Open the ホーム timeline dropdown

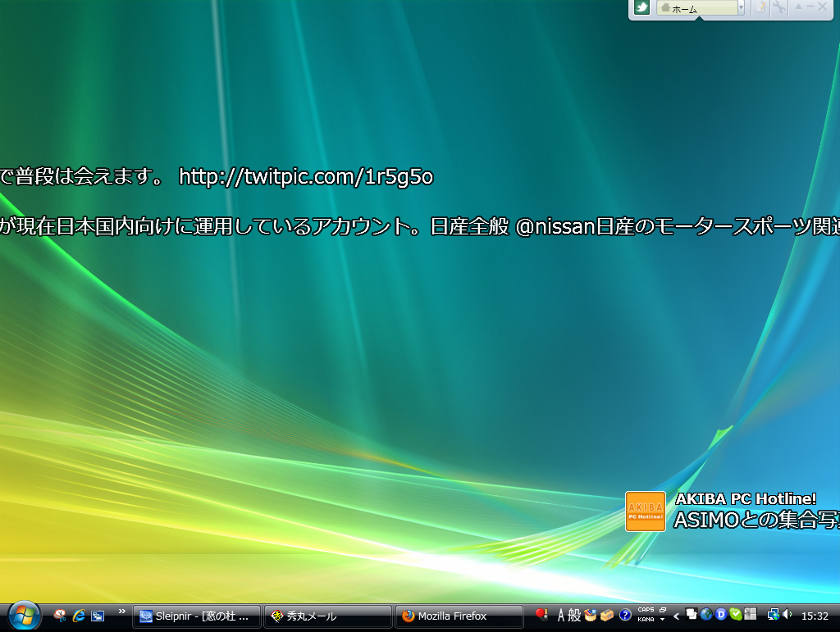[741, 7]
